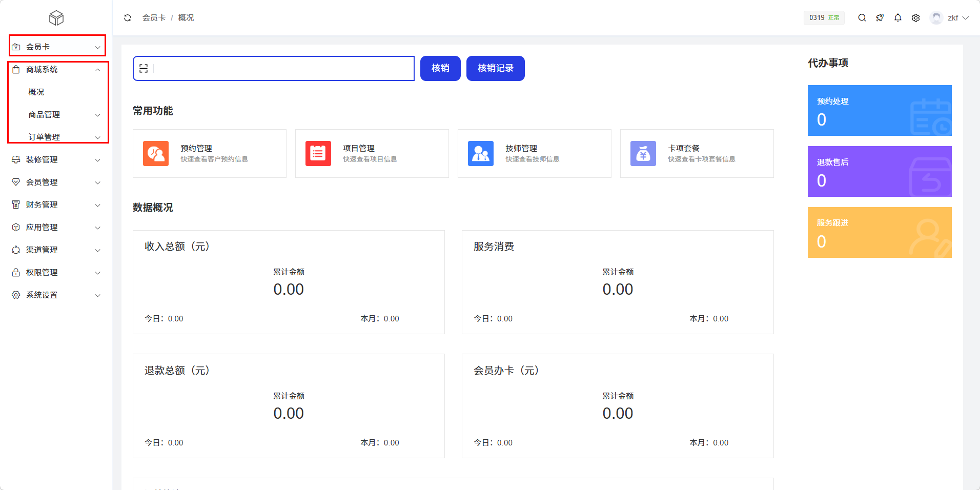Open the search icon in top bar
Image resolution: width=980 pixels, height=490 pixels.
coord(862,18)
